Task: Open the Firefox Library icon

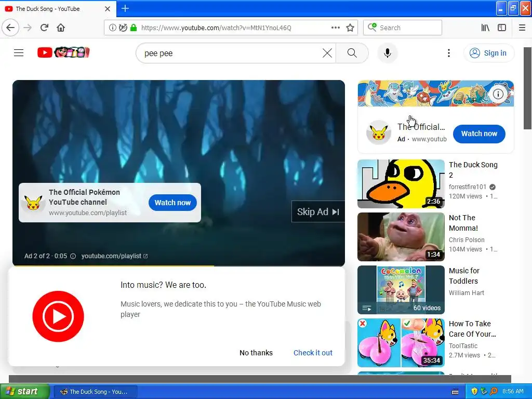Action: pyautogui.click(x=485, y=28)
